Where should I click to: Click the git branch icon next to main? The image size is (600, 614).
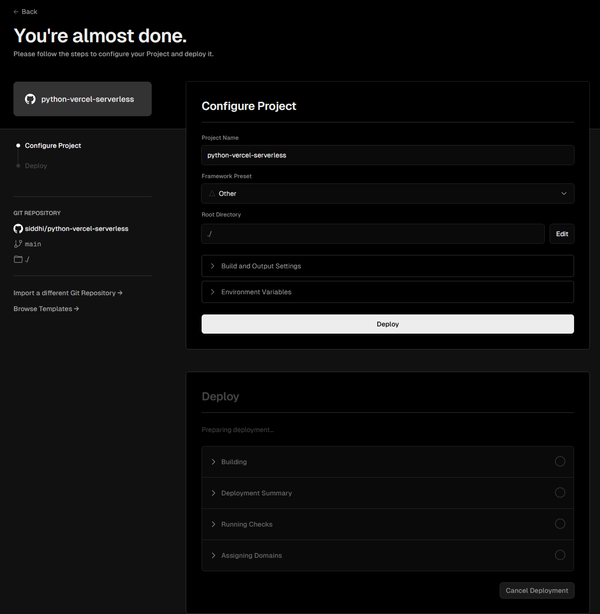pyautogui.click(x=18, y=244)
